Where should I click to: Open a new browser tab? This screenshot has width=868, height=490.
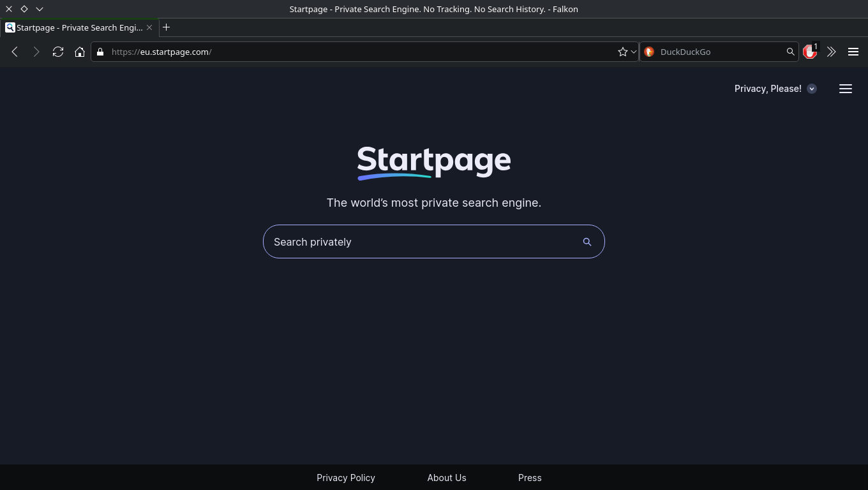(166, 27)
